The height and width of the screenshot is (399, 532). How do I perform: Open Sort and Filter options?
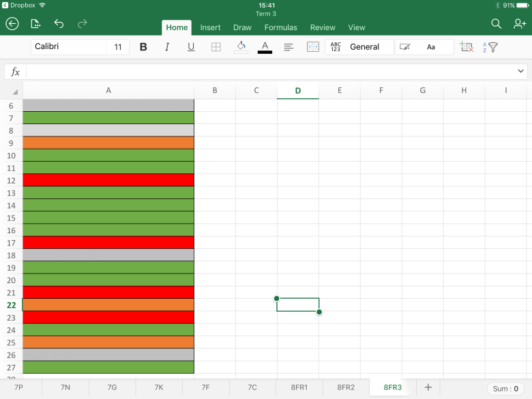coord(490,47)
